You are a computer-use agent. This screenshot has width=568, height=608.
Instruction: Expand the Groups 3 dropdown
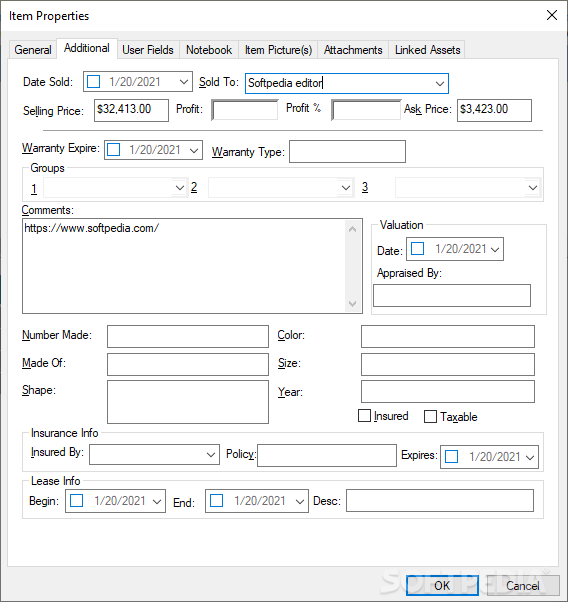tap(533, 188)
